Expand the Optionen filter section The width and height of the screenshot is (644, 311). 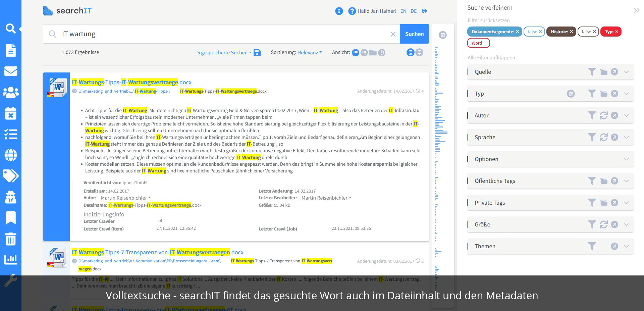[626, 159]
